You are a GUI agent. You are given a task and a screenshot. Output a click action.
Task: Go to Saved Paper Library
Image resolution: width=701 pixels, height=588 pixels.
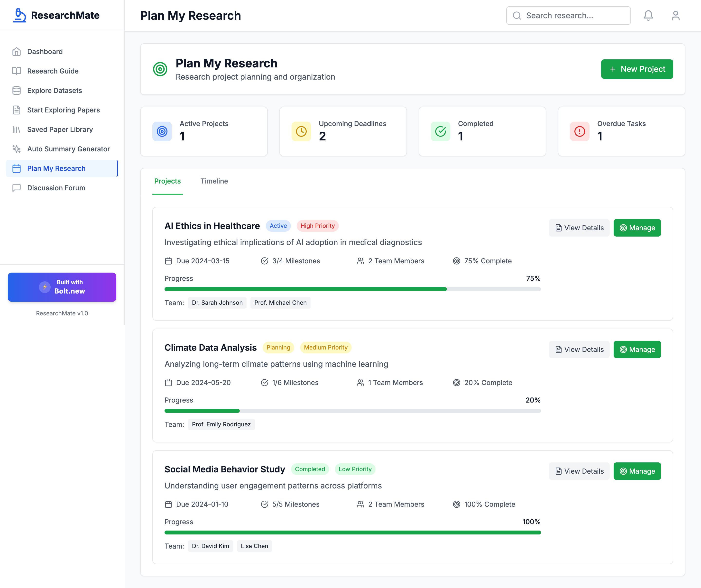pyautogui.click(x=60, y=129)
